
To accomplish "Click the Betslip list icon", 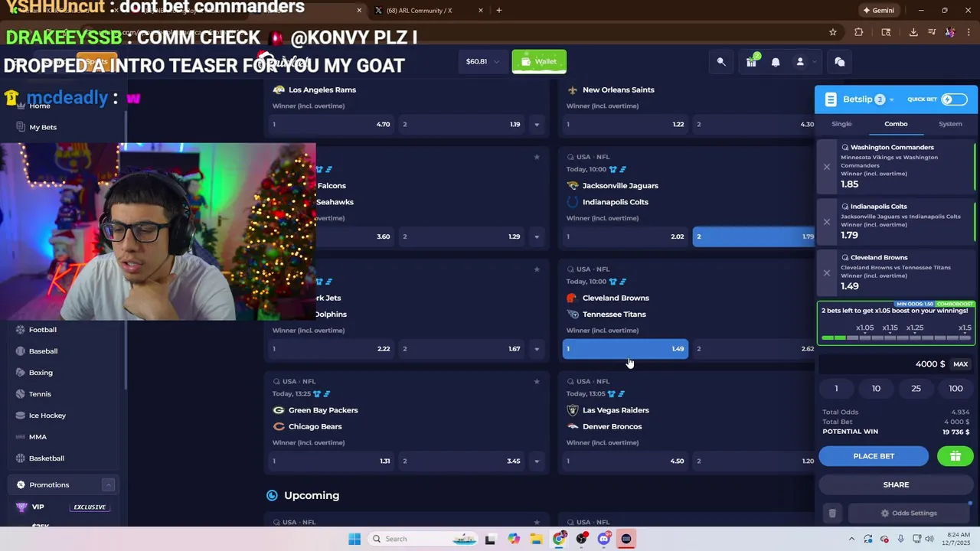I will click(x=831, y=99).
